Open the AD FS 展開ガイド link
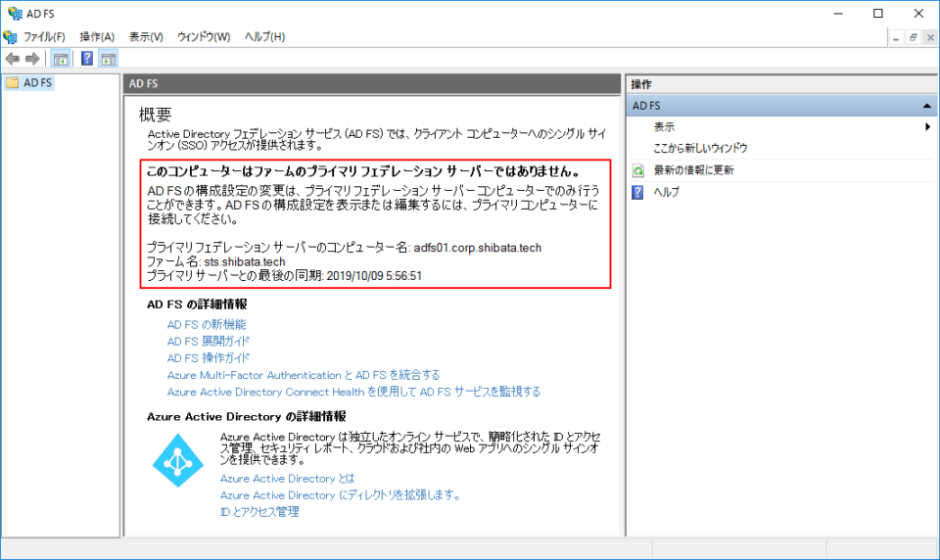The height and width of the screenshot is (560, 940). pos(209,341)
